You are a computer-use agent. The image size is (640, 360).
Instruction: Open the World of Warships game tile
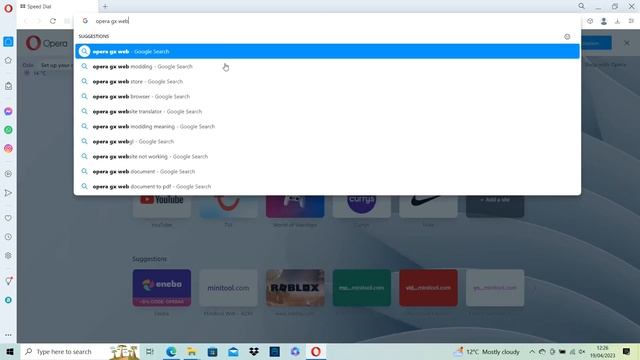click(x=295, y=206)
